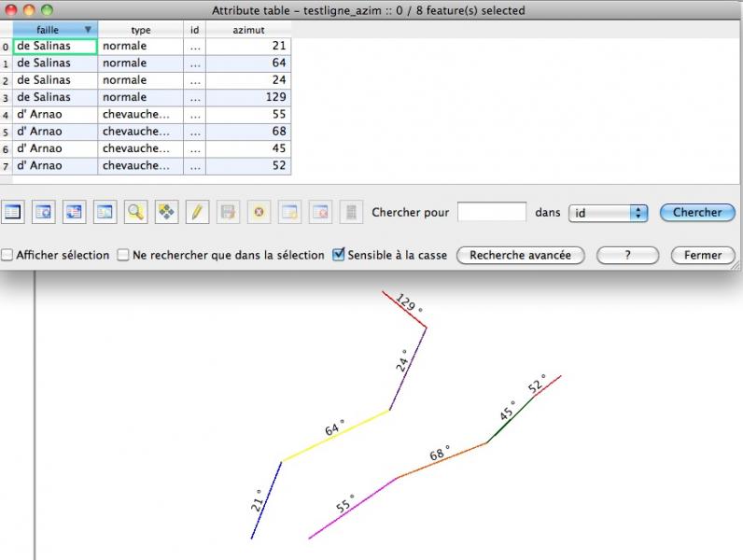Check Ne rechercher que dans la sélection
743x560 pixels.
coord(123,255)
